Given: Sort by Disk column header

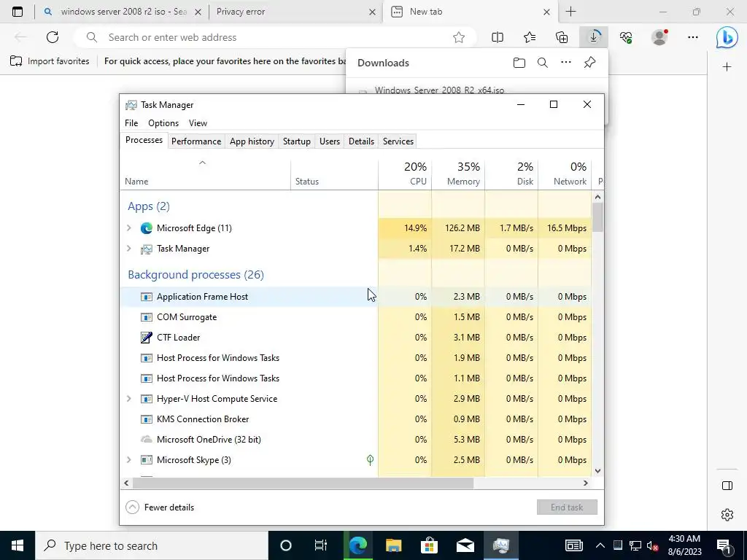Looking at the screenshot, I should click(x=511, y=174).
